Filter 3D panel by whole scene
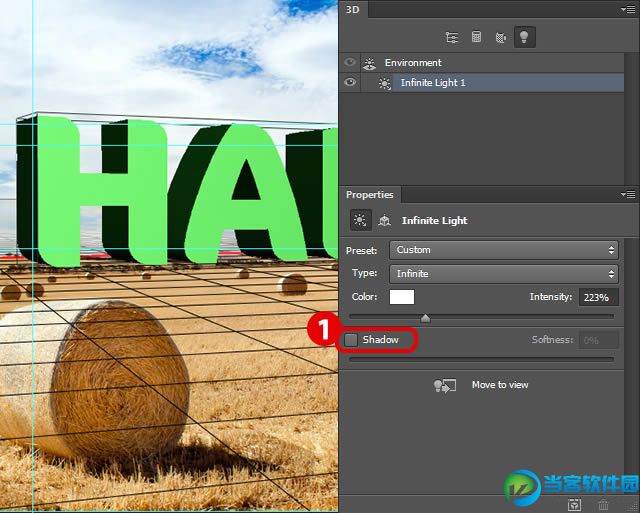640x513 pixels. [x=452, y=37]
